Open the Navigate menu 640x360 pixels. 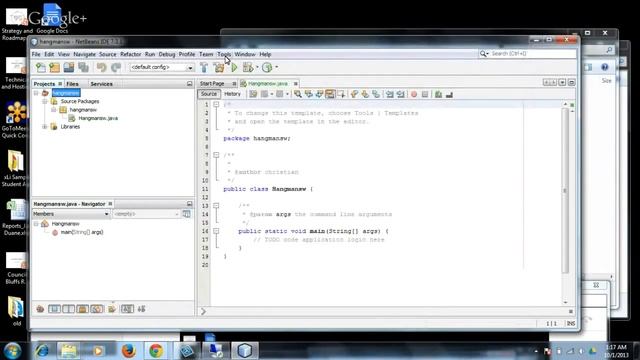click(84, 54)
